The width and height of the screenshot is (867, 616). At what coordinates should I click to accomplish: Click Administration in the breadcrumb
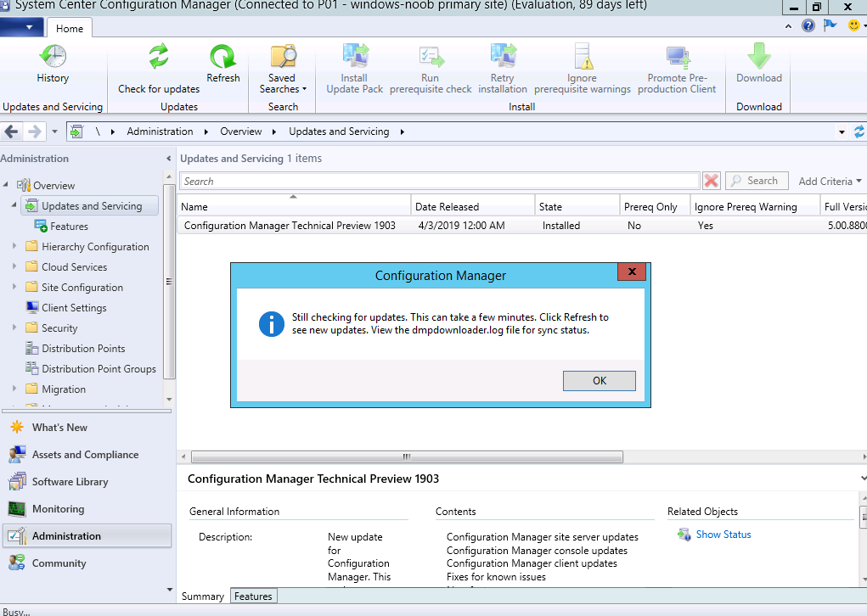coord(160,132)
